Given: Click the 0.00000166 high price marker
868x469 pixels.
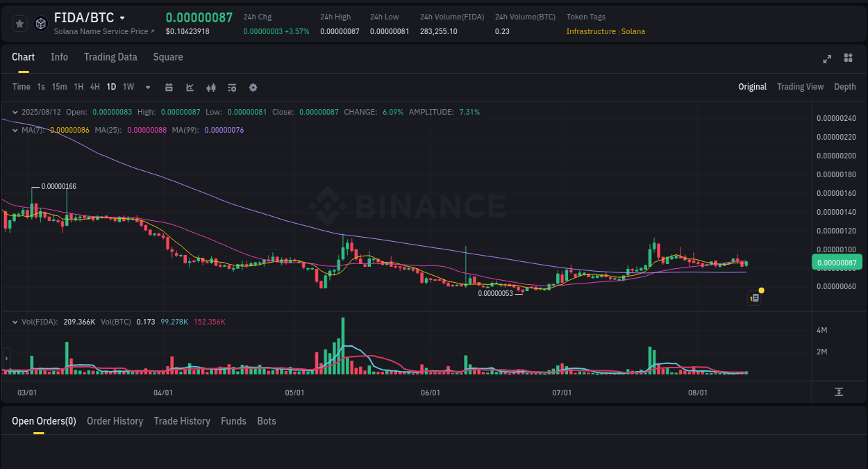Looking at the screenshot, I should click(x=59, y=187).
